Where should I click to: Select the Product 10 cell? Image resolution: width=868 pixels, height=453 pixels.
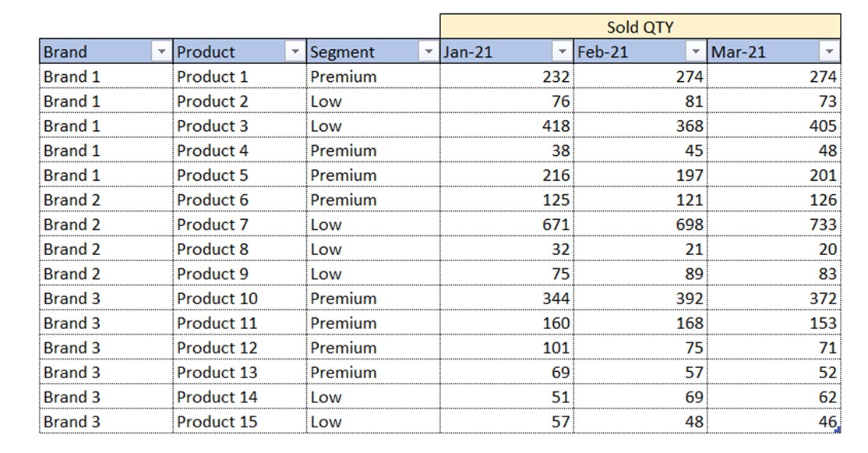pos(240,299)
